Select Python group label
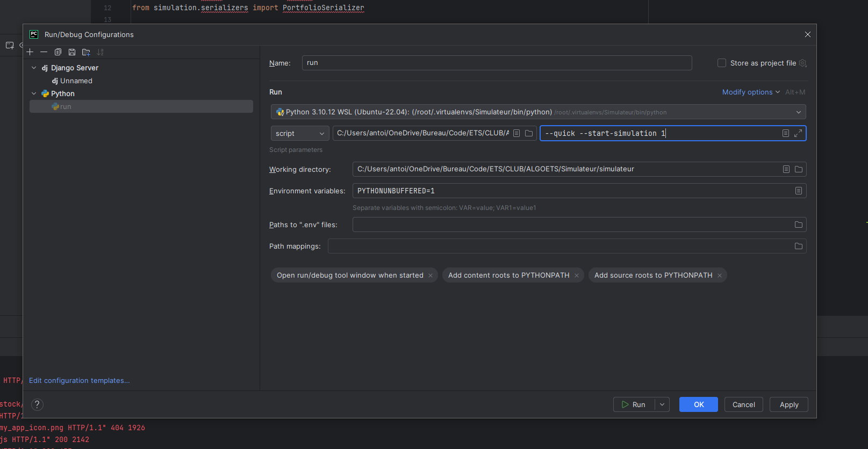 pyautogui.click(x=63, y=93)
